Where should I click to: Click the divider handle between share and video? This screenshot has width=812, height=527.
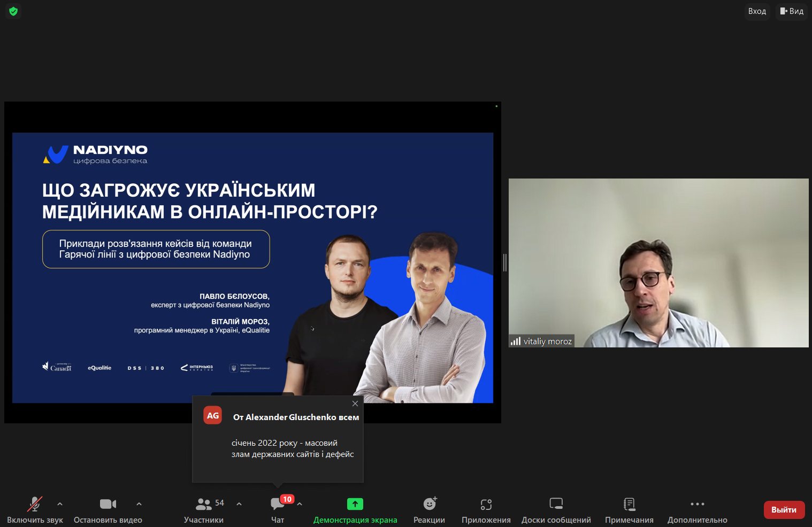(505, 262)
